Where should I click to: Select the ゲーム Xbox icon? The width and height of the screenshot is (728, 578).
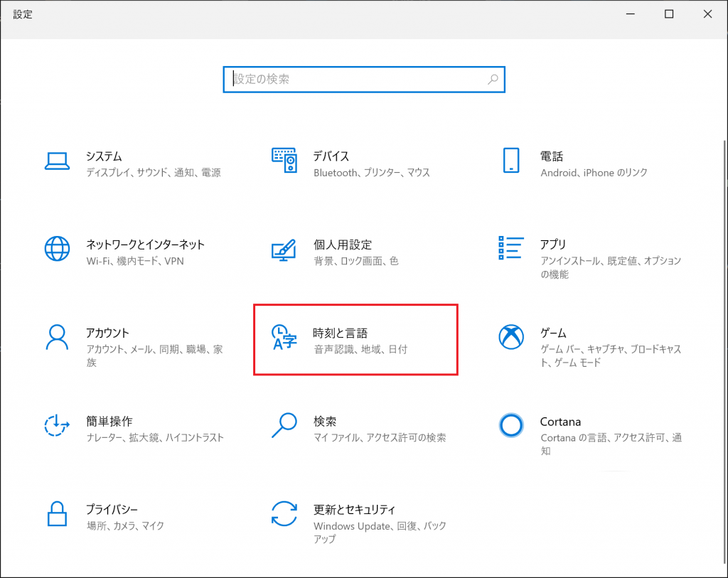click(510, 337)
